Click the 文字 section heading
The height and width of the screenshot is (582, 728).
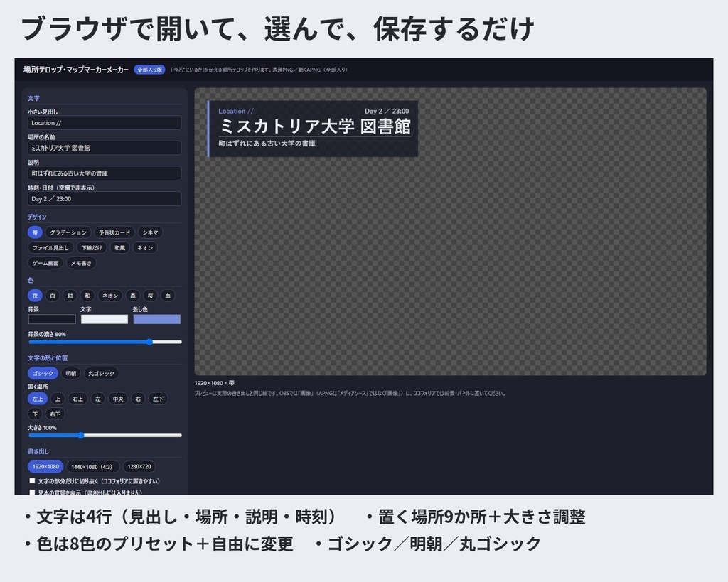pos(33,98)
